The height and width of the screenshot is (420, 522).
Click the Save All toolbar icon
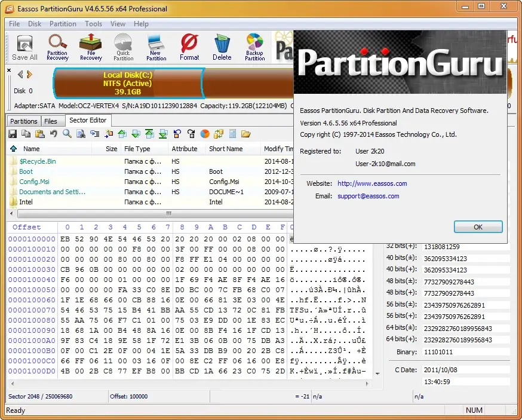point(24,48)
